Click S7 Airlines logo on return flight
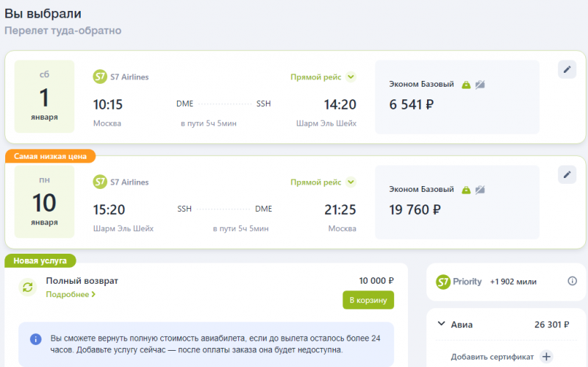This screenshot has width=588, height=367. click(x=100, y=182)
